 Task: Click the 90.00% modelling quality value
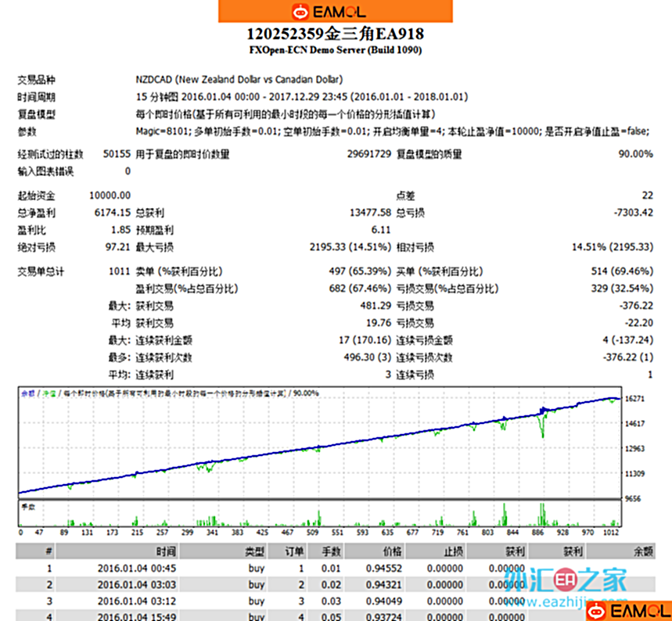(635, 154)
